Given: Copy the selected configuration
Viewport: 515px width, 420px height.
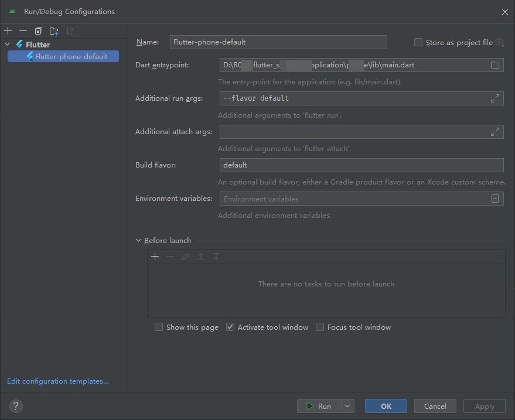Looking at the screenshot, I should coord(39,31).
